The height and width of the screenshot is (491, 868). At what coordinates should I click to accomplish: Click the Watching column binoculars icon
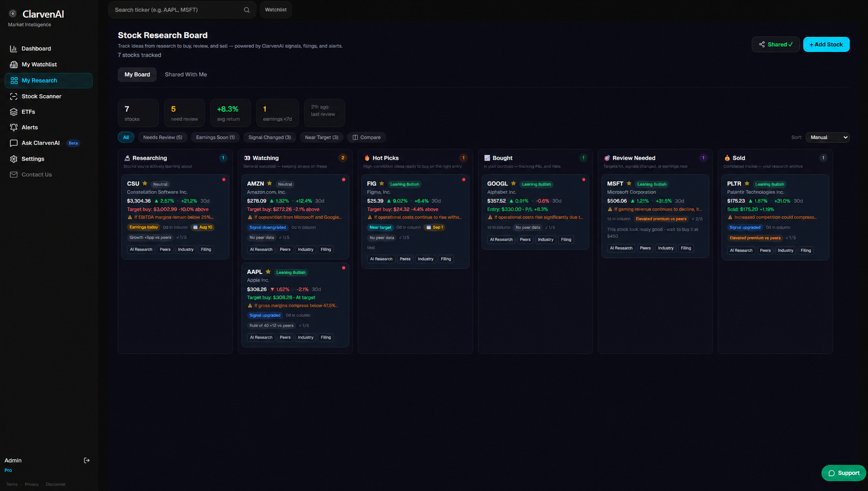coord(247,158)
